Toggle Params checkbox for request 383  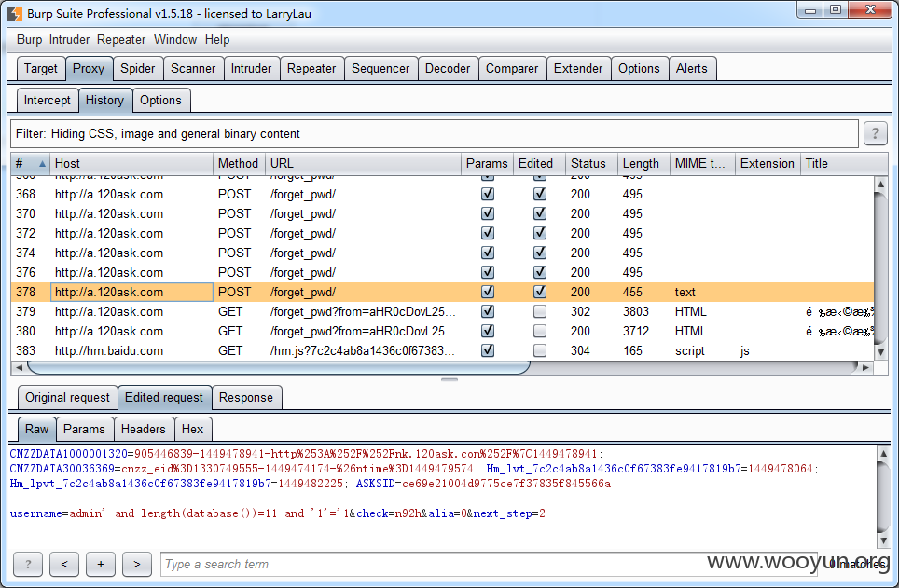pos(488,350)
